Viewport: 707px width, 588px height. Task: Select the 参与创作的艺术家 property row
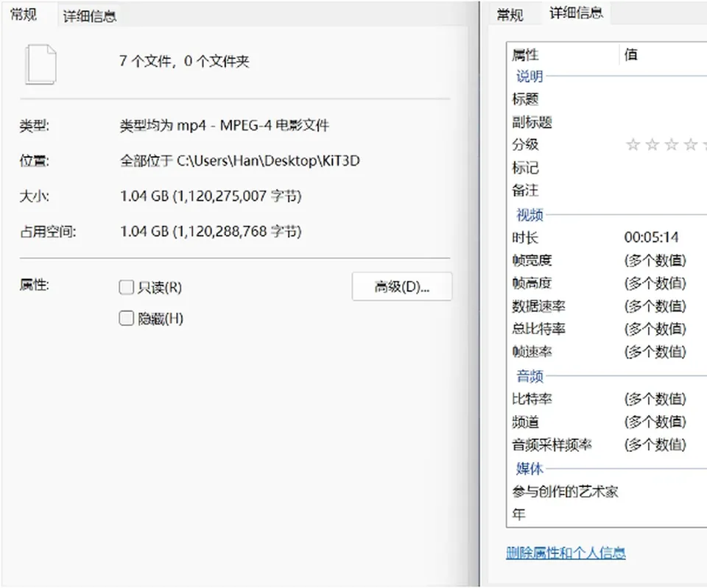[x=608, y=492]
